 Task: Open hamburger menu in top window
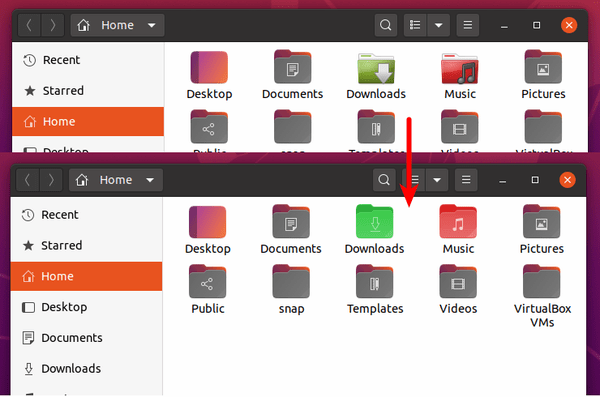[x=468, y=25]
